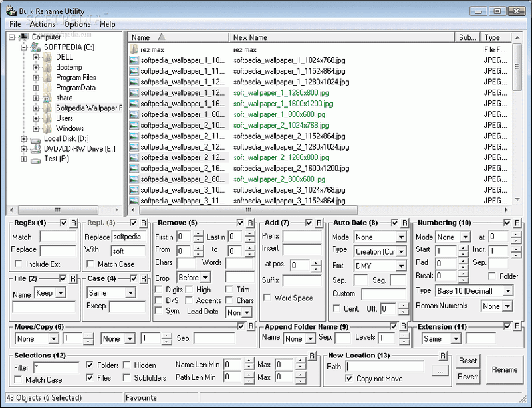Click the reset R icon for Numbering (10)
Image resolution: width=532 pixels, height=408 pixels.
[517, 223]
